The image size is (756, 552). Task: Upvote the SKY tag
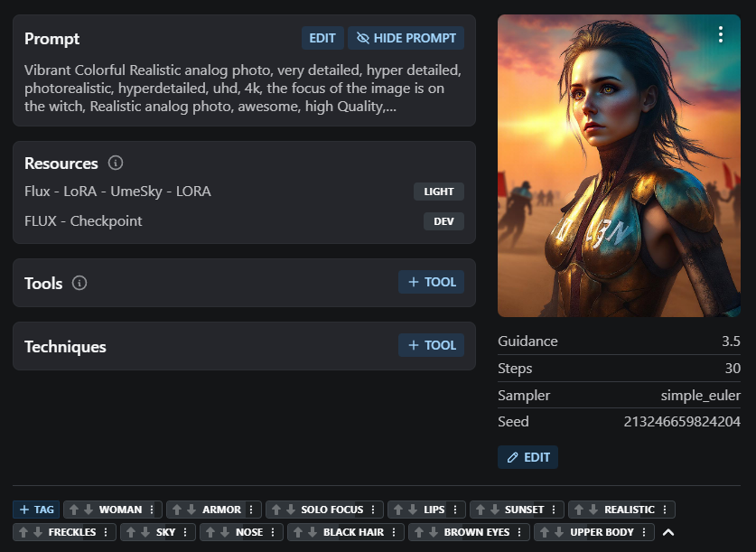point(131,532)
